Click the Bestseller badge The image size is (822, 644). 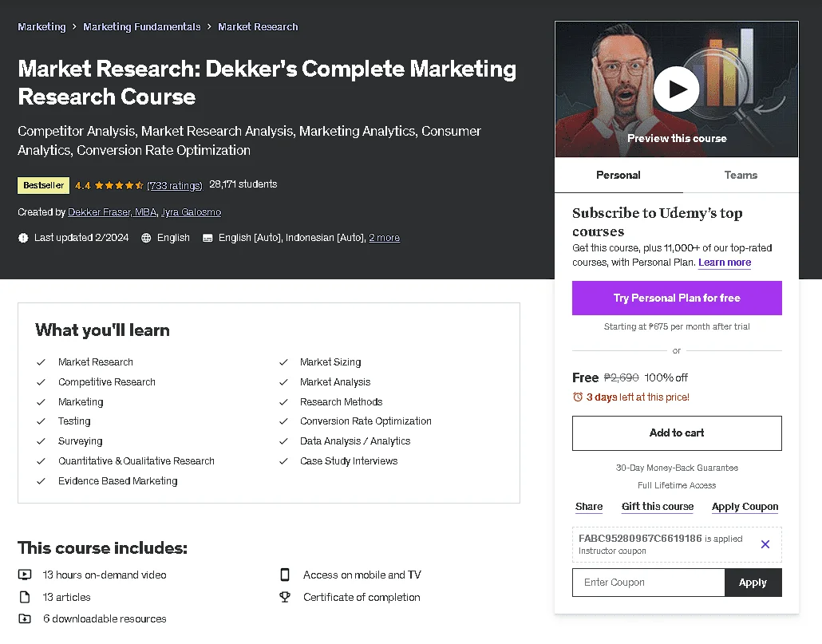click(x=44, y=185)
